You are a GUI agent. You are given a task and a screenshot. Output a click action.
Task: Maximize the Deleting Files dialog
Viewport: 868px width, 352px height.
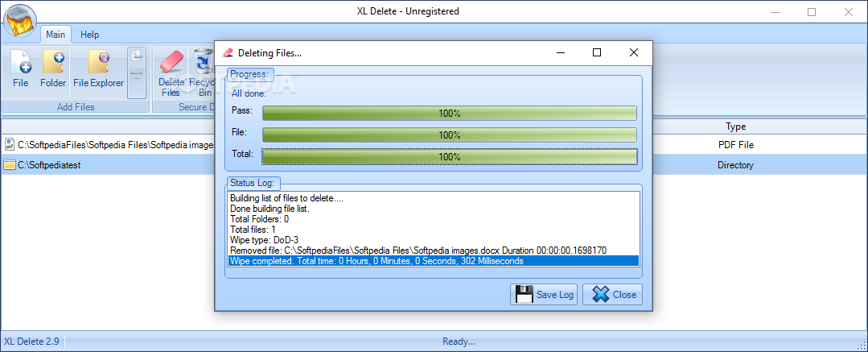[x=597, y=52]
